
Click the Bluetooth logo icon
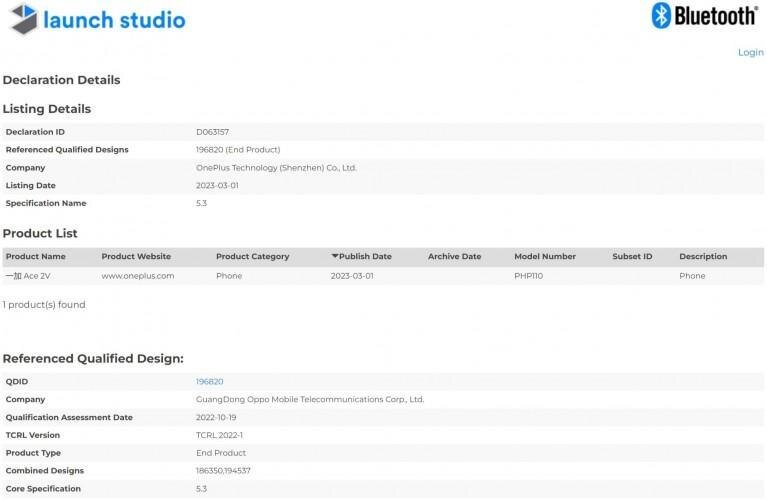coord(661,15)
